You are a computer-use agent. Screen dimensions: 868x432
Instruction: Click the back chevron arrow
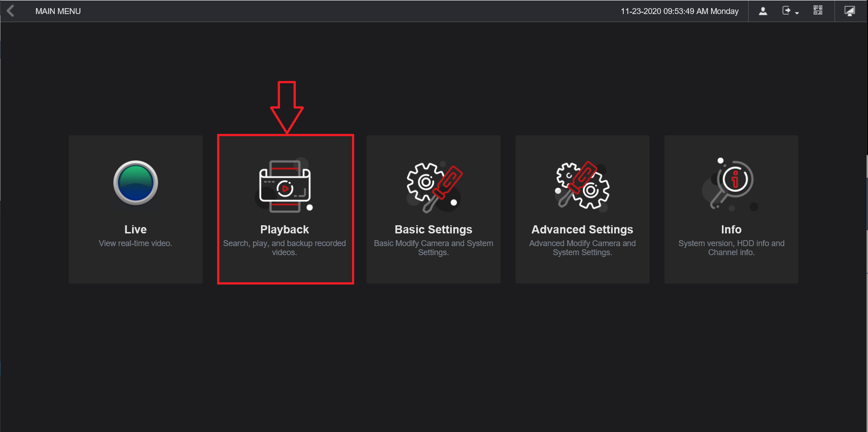tap(11, 10)
